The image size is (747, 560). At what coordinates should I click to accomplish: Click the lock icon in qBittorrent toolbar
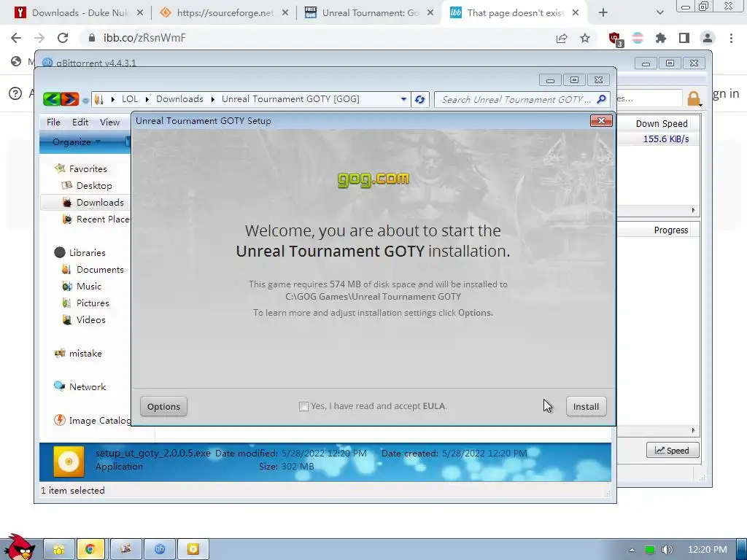(694, 98)
